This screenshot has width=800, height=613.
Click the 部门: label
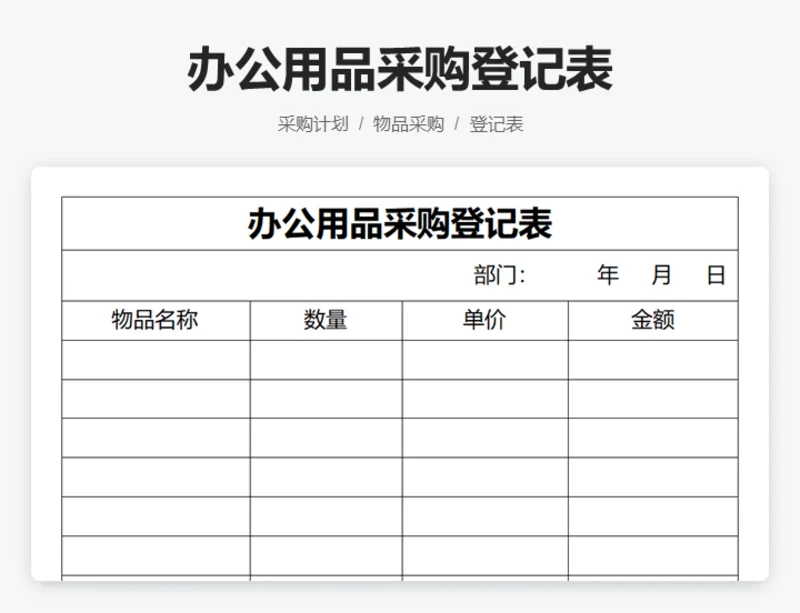pos(499,275)
